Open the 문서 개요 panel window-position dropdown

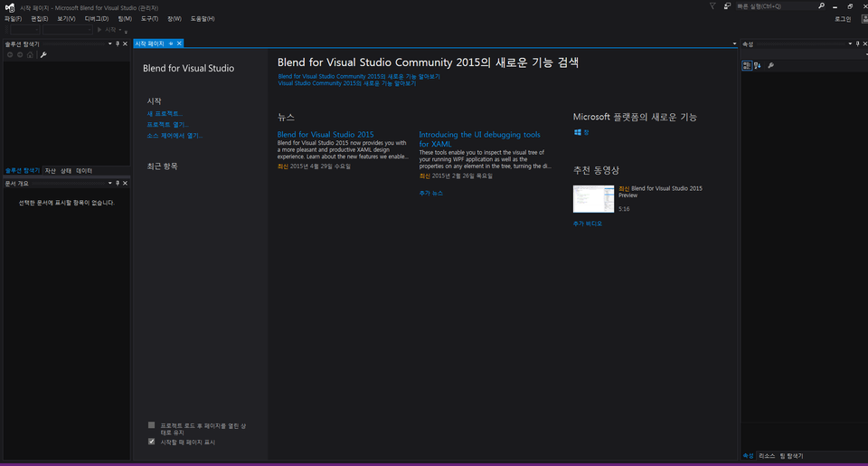pos(109,184)
